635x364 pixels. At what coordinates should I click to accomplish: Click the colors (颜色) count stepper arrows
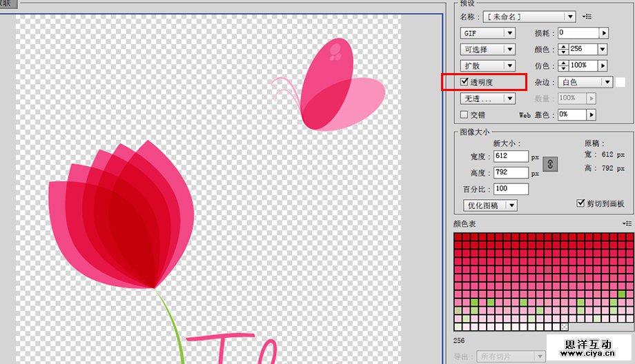coord(563,50)
